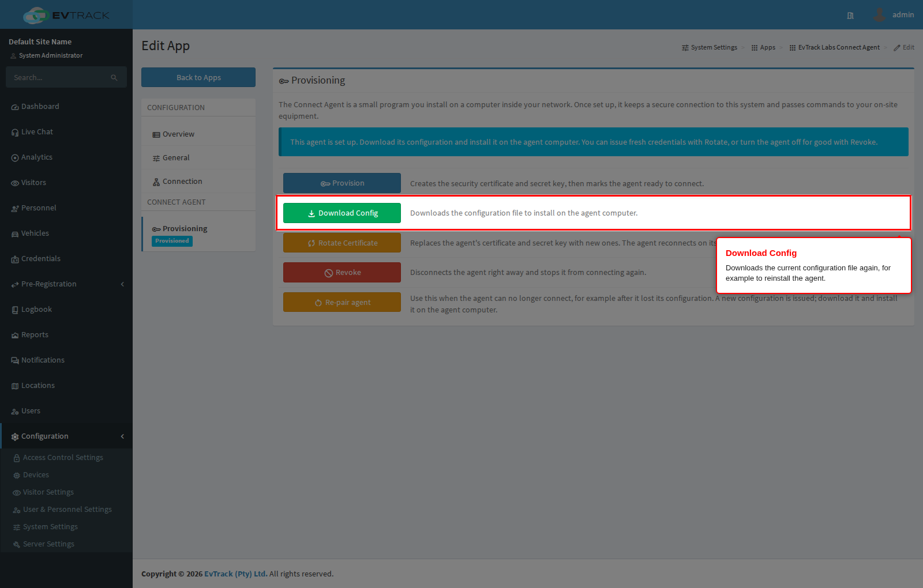923x588 pixels.
Task: Click the Provisioned status badge
Action: coord(172,241)
